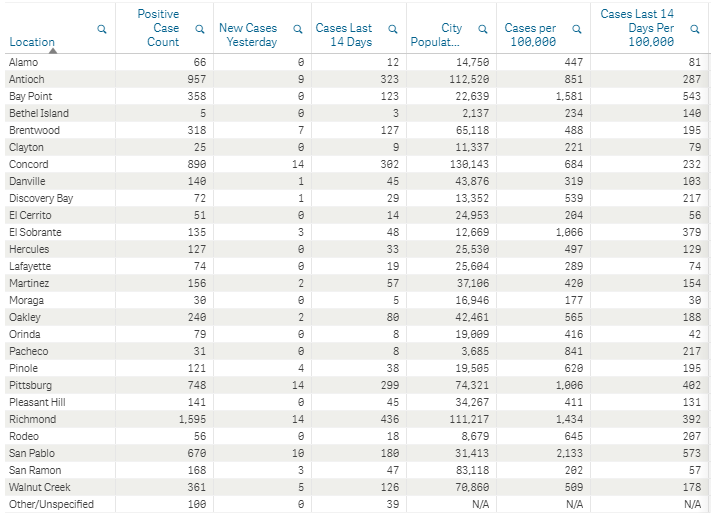Click San Pablo's 14-day per 100,000 value 573
Viewport: 712px width, 520px height.
coord(692,453)
